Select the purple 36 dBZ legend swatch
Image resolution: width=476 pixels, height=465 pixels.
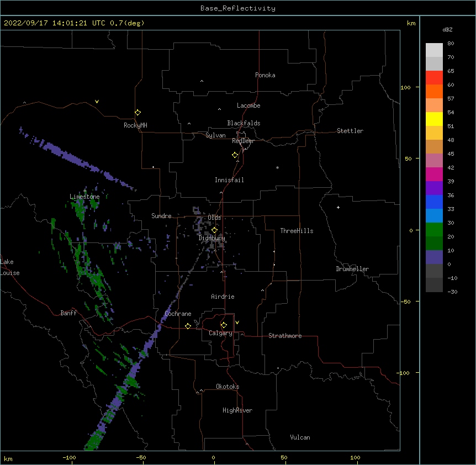click(434, 188)
